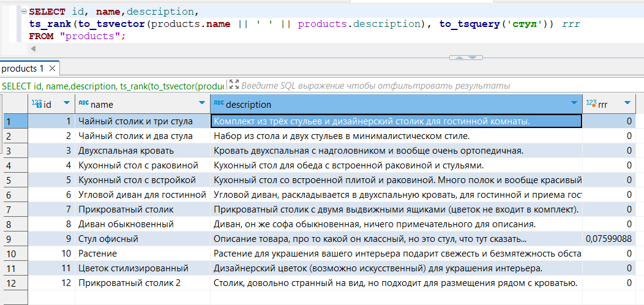
Task: Select row header number 1
Action: click(x=14, y=121)
